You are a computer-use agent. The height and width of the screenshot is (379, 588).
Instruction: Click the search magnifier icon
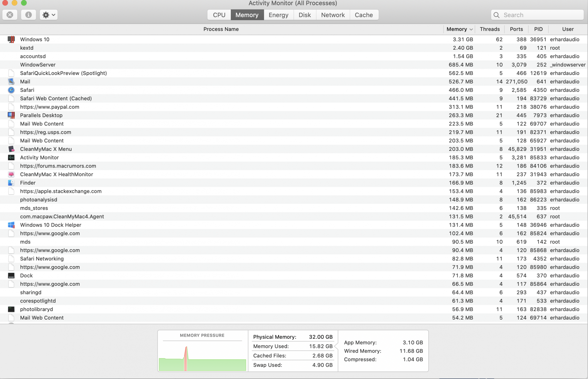(x=497, y=15)
